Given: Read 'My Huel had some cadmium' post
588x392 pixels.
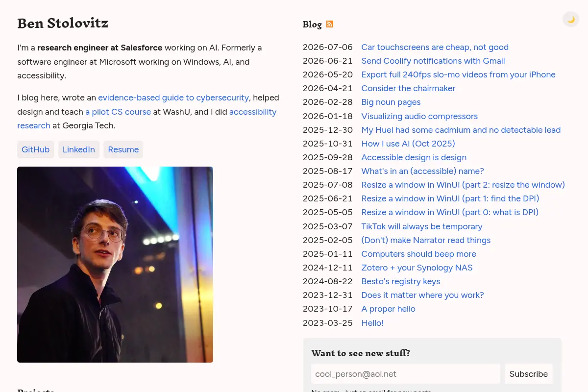Looking at the screenshot, I should pos(461,130).
